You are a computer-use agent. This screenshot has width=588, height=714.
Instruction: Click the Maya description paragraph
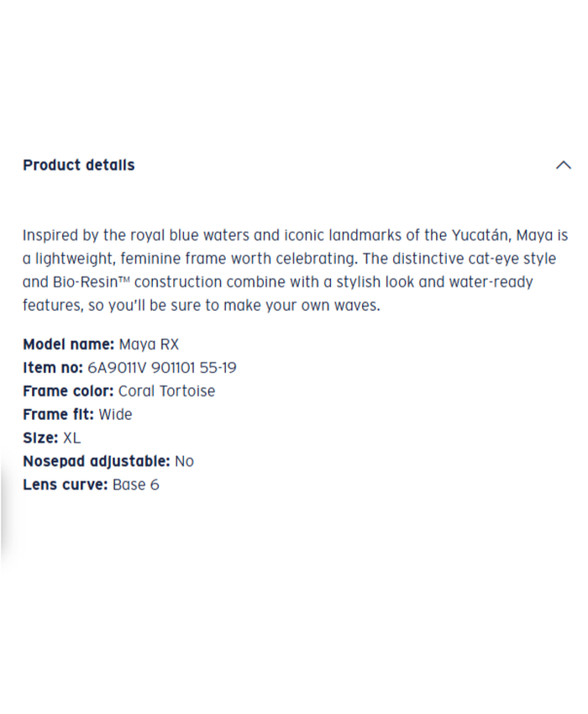click(294, 270)
